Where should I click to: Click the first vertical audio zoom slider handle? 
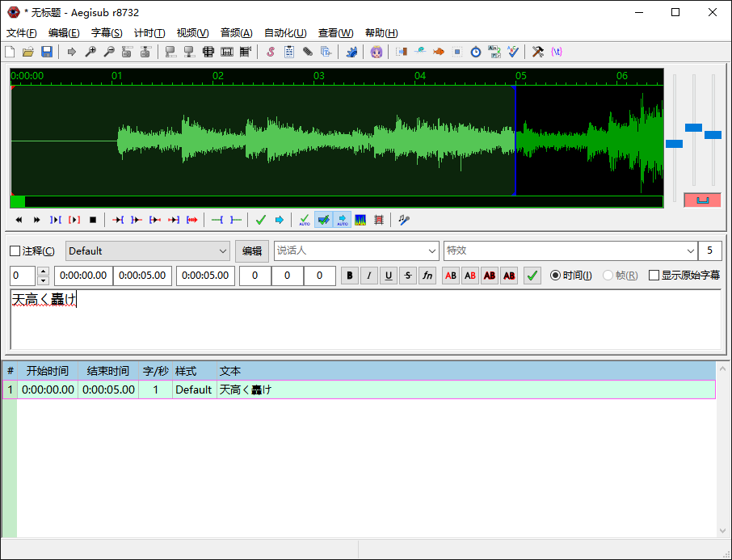pos(674,144)
